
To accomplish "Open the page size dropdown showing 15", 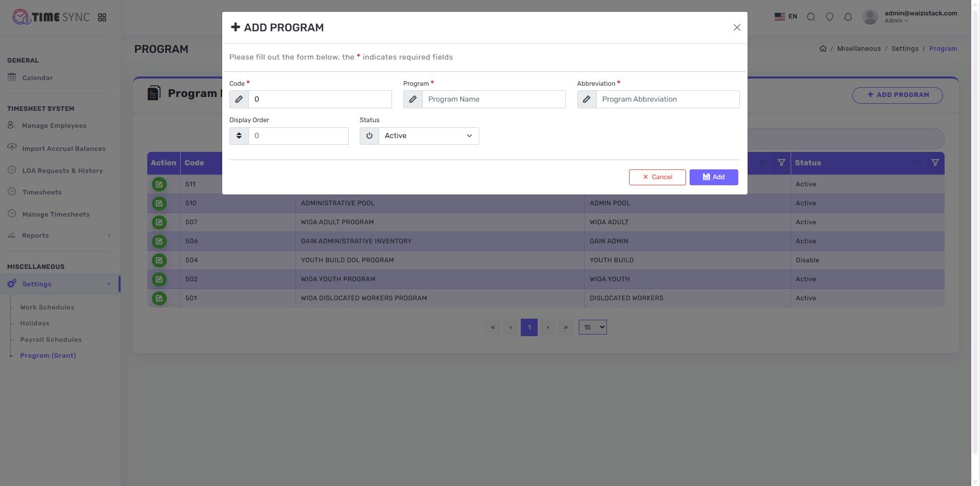I will (593, 327).
